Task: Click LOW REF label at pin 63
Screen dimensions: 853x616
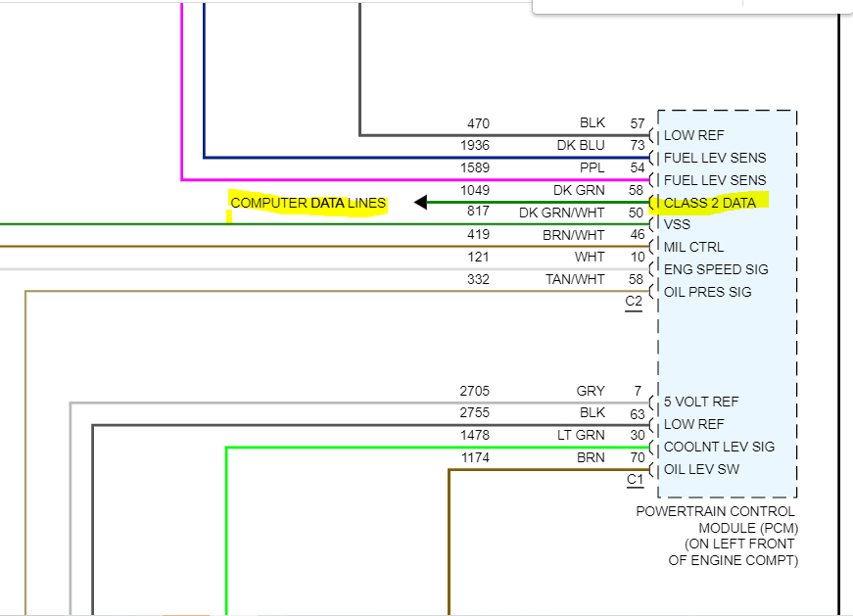Action: 693,424
